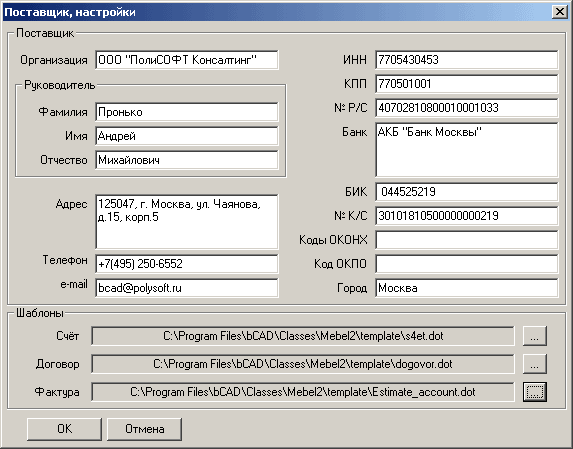The height and width of the screenshot is (449, 573).
Task: Open browse dialog for Договор template
Action: (x=535, y=364)
